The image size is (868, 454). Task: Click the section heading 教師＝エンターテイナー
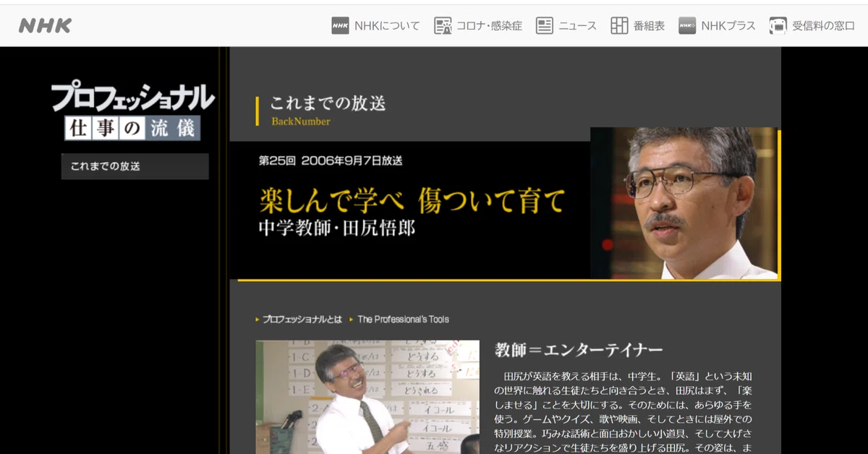click(579, 350)
